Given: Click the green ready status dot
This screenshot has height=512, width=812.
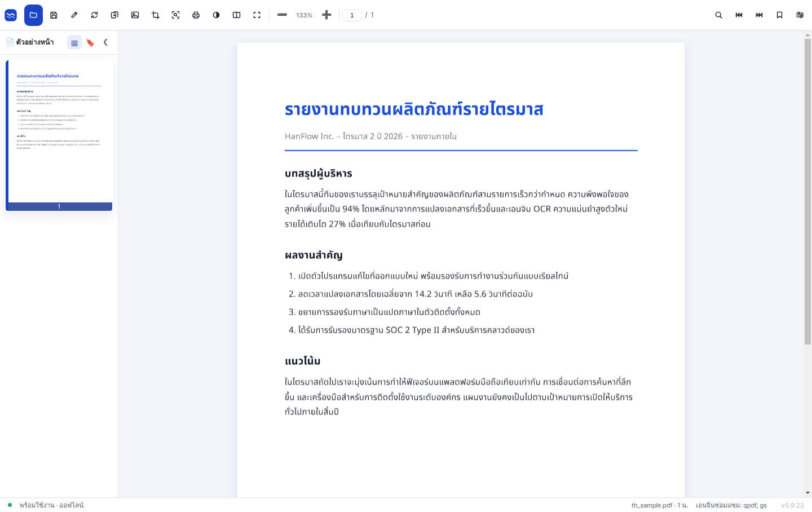Looking at the screenshot, I should pos(10,505).
